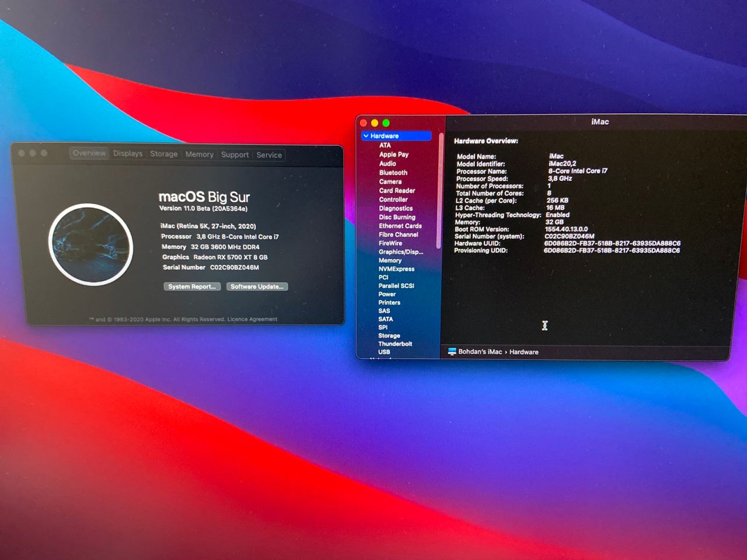Open the Support tab in About This Mac
The height and width of the screenshot is (560, 747).
[x=235, y=155]
